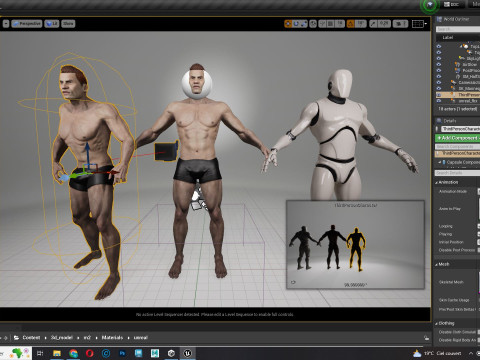Click the red X-axis gizmo arrow
480x360 pixels.
[x=107, y=172]
